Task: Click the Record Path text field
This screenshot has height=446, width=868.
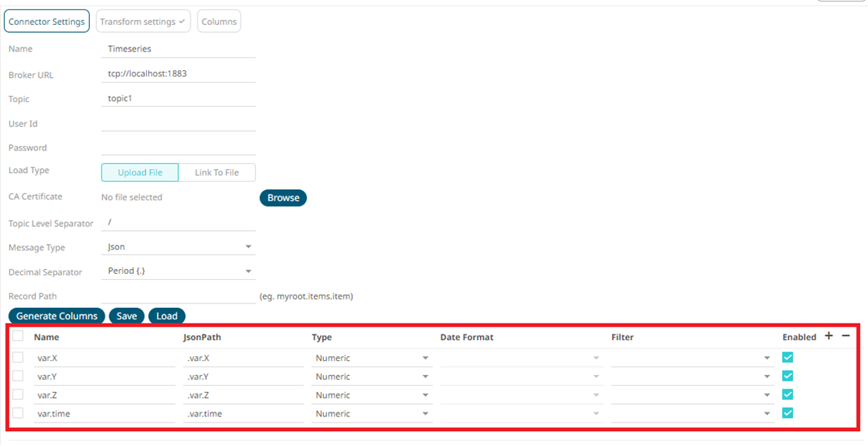Action: point(178,296)
